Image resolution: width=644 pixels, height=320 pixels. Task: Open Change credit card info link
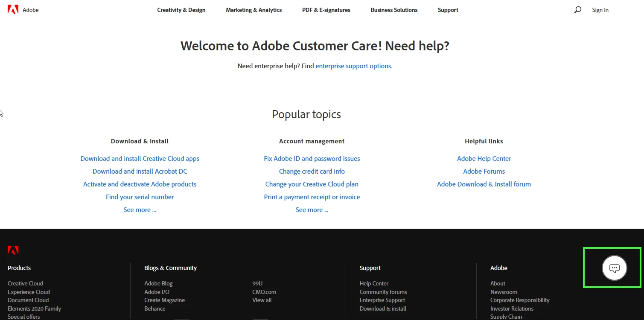[312, 171]
